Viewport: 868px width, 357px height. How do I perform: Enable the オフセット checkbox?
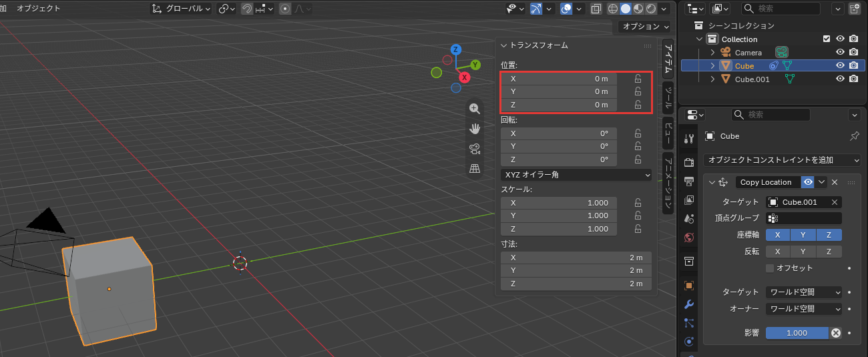click(770, 268)
